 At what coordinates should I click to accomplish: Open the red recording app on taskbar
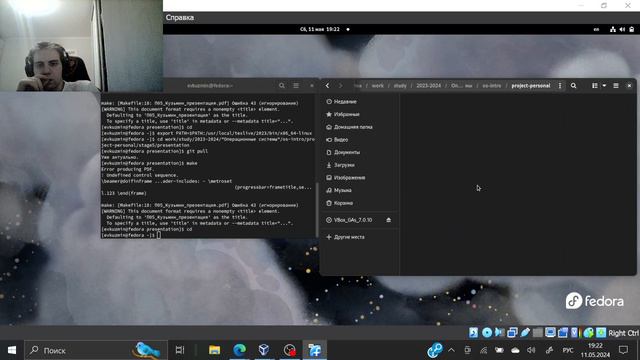(289, 350)
